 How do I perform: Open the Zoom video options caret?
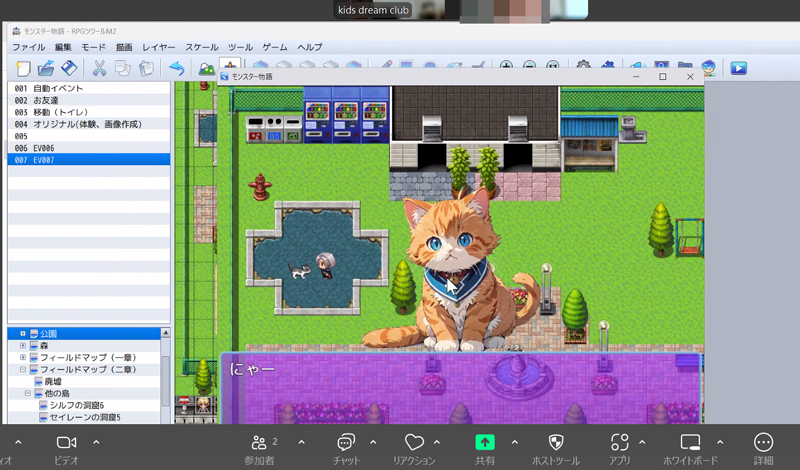[x=96, y=442]
